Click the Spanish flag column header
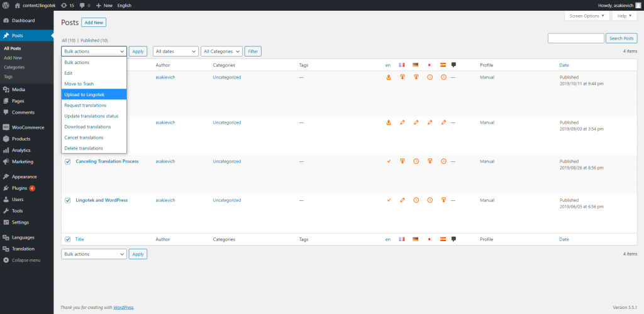Image resolution: width=644 pixels, height=314 pixels. tap(443, 65)
